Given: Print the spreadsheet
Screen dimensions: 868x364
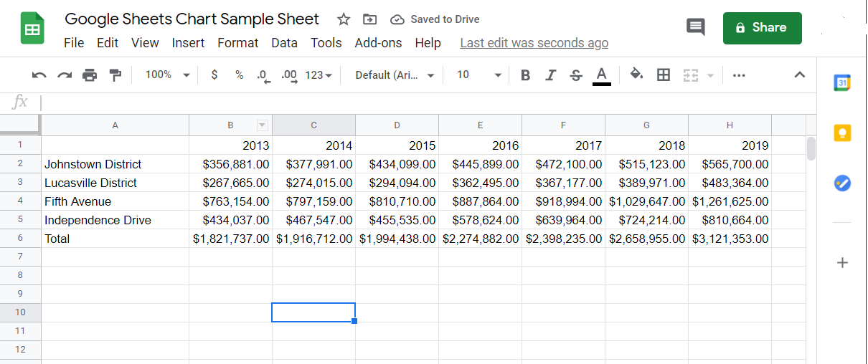Looking at the screenshot, I should 90,75.
